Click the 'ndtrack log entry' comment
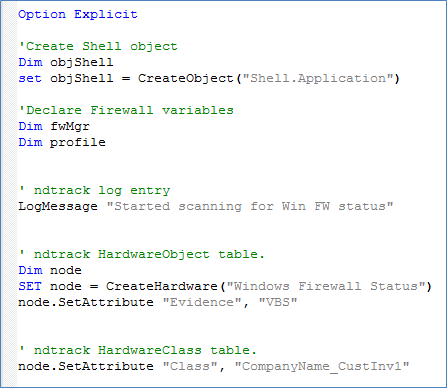Viewport: 447px width, 388px height. pyautogui.click(x=94, y=190)
